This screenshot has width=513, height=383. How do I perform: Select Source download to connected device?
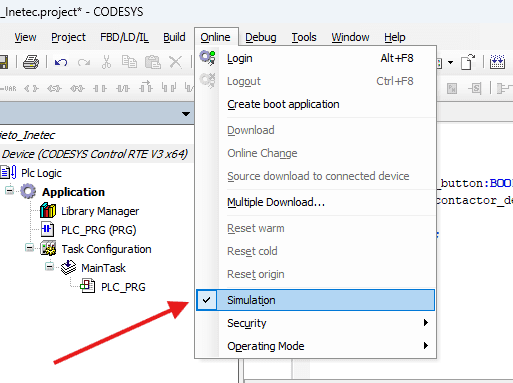pos(315,176)
